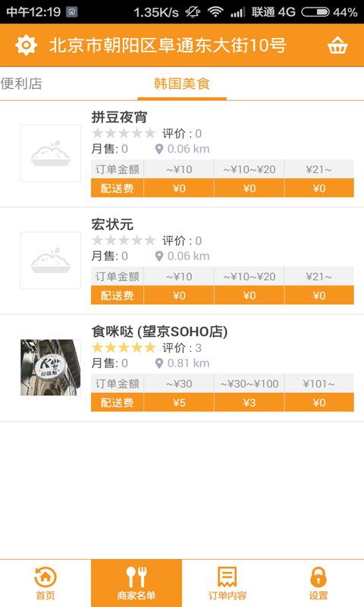Tap five-star rating of 食咪哒

pyautogui.click(x=124, y=348)
